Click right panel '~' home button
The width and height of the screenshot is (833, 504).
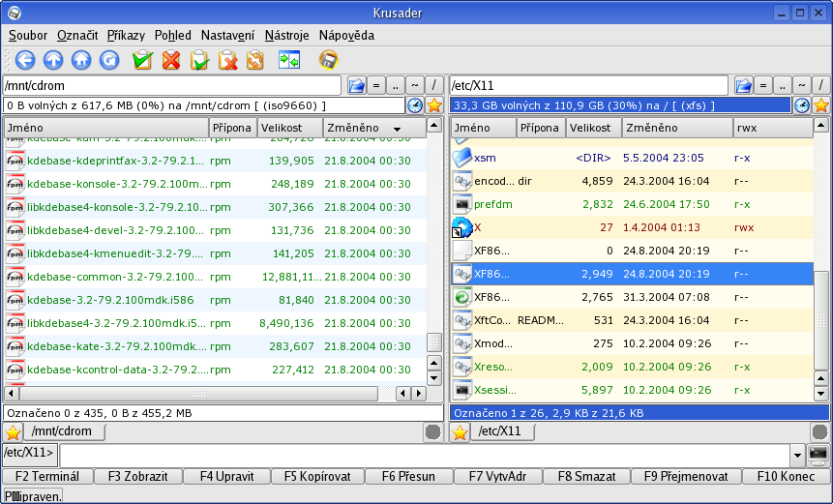point(802,85)
